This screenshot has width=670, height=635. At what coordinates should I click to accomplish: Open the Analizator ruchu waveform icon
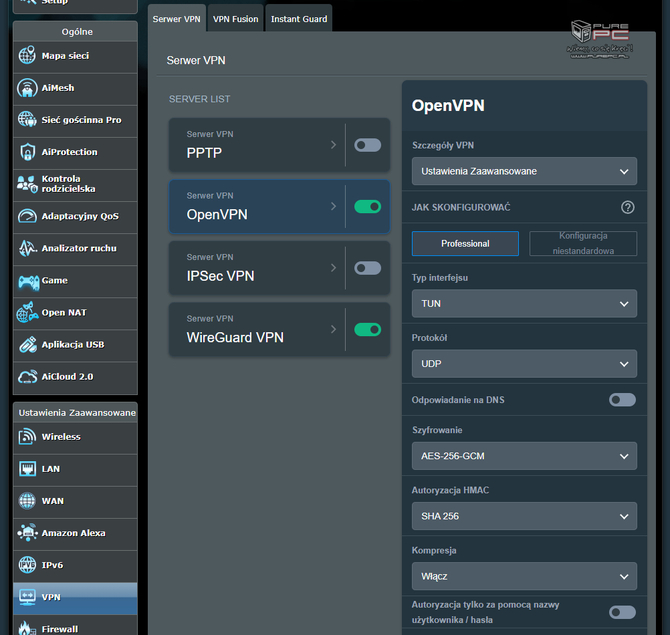[x=27, y=248]
